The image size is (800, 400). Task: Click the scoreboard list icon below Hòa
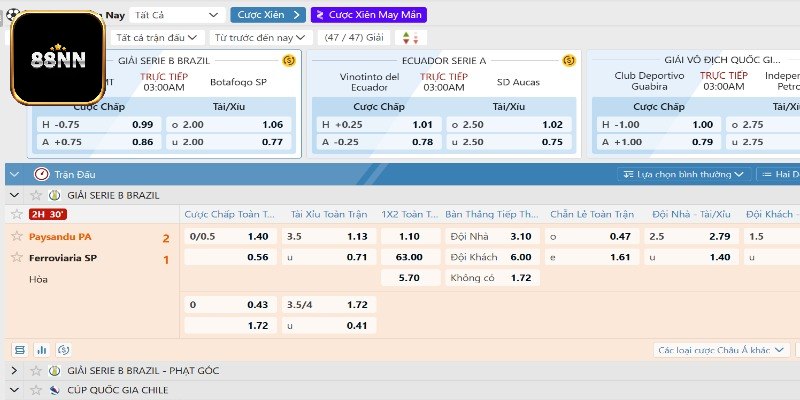[x=19, y=350]
